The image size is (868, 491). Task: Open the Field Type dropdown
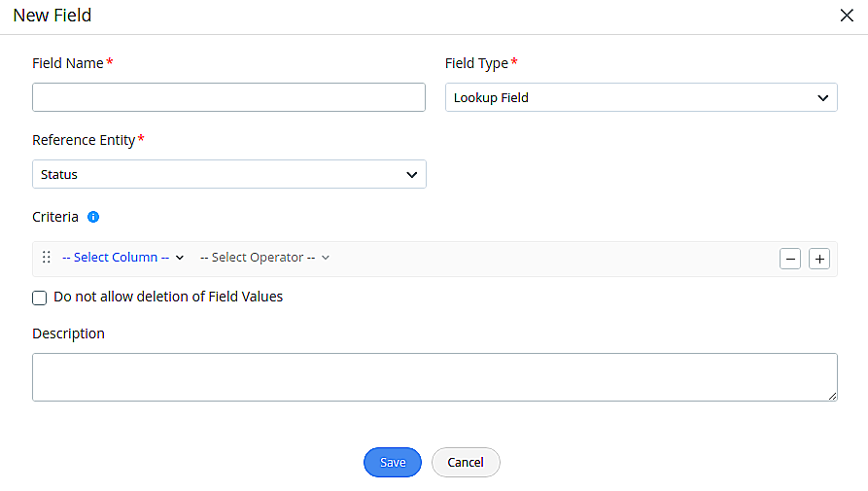tap(641, 97)
